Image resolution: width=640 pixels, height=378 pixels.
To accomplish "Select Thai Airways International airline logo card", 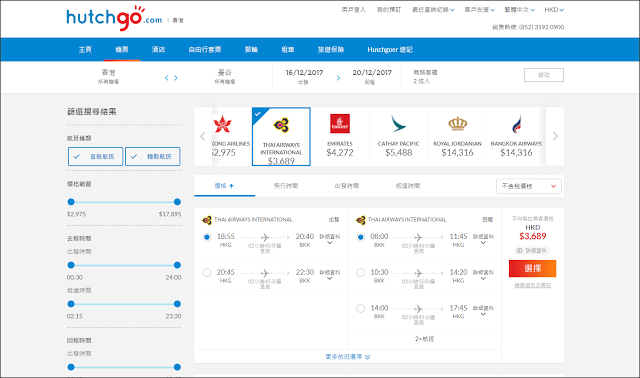I will pyautogui.click(x=281, y=136).
